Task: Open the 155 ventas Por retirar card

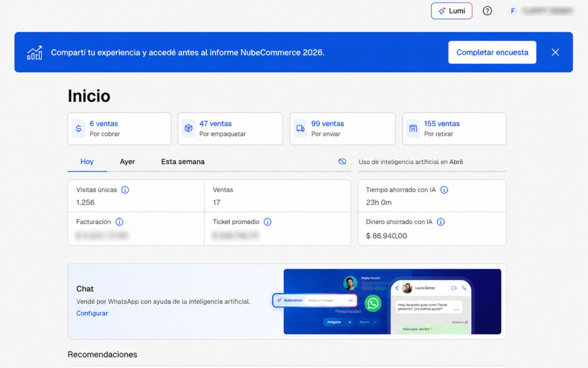Action: tap(454, 129)
